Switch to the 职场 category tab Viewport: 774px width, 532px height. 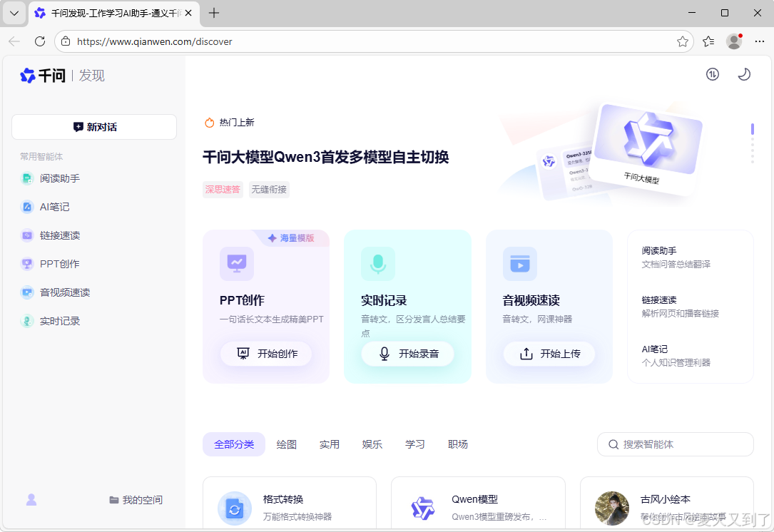[x=458, y=445]
